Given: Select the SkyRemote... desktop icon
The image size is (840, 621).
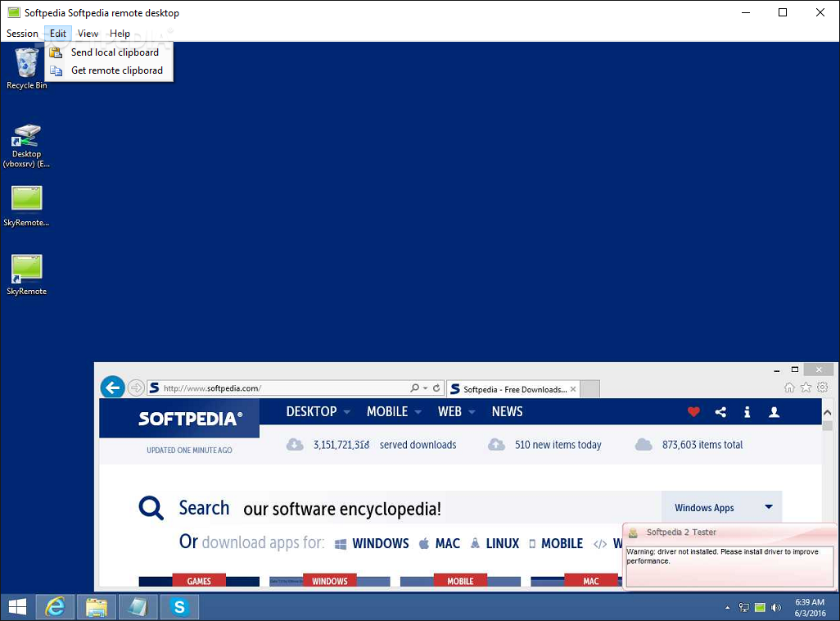Looking at the screenshot, I should [26, 206].
